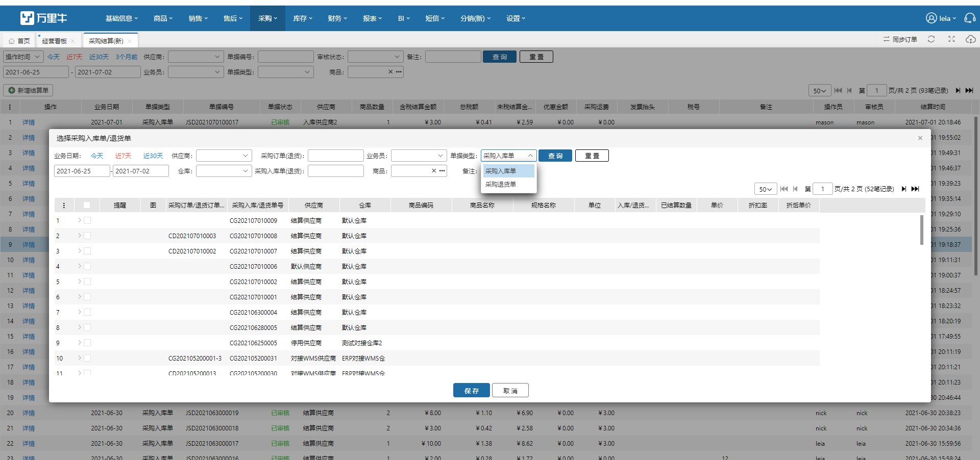Click the 首页 home tab
Viewport: 980px width, 460px height.
(19, 41)
